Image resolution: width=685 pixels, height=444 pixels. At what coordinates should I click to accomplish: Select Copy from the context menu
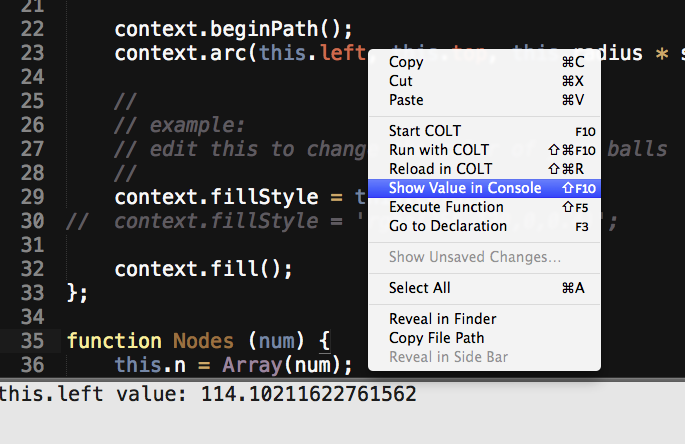[x=407, y=62]
